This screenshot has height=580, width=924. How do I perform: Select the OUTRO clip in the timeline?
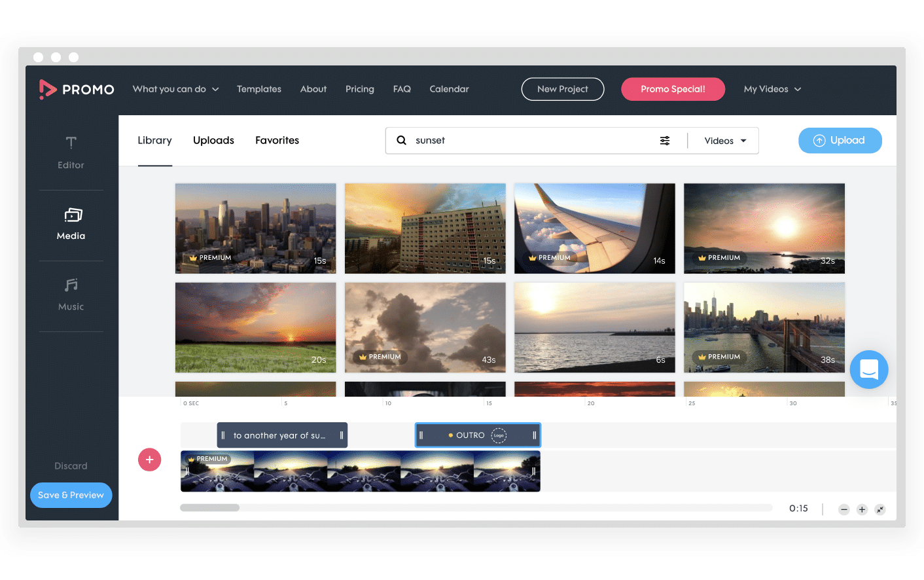click(478, 435)
